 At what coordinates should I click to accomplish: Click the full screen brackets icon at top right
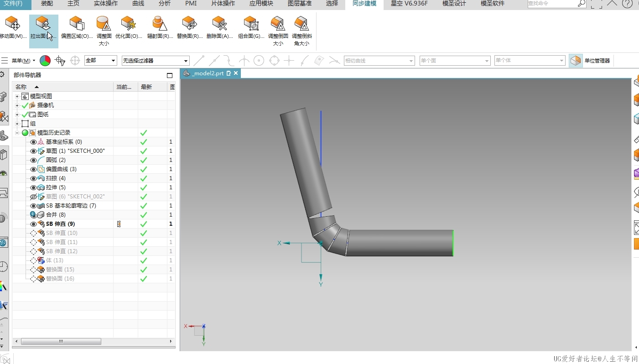[596, 4]
